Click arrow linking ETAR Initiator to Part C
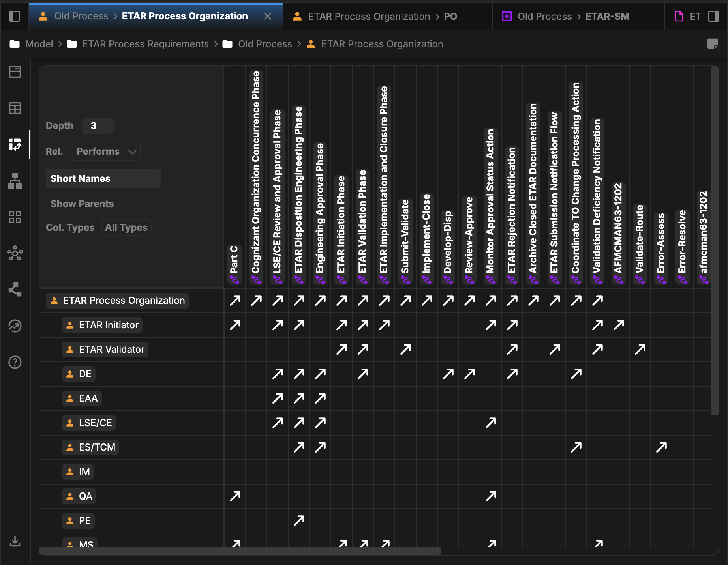The width and height of the screenshot is (728, 565). 235,325
